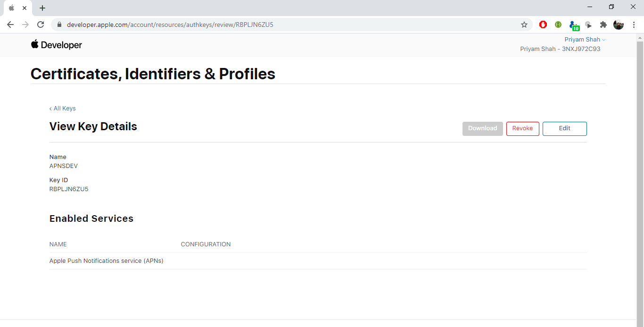Open a new browser tab

point(42,8)
